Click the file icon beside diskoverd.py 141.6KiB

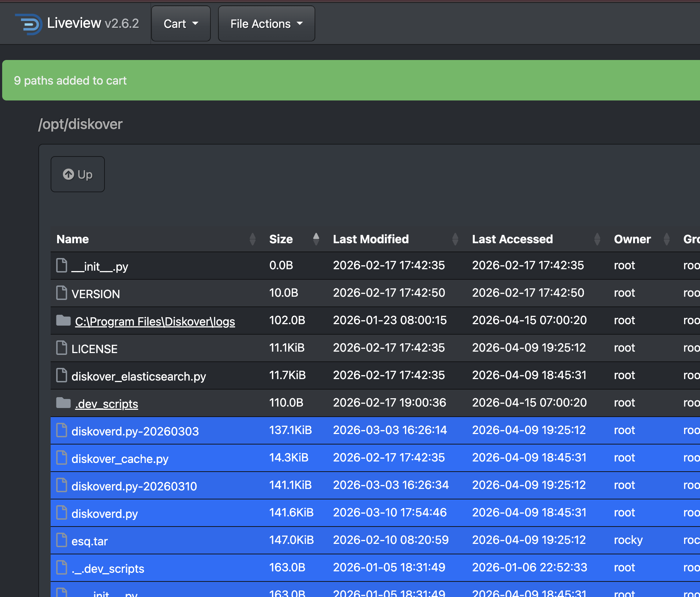(62, 512)
